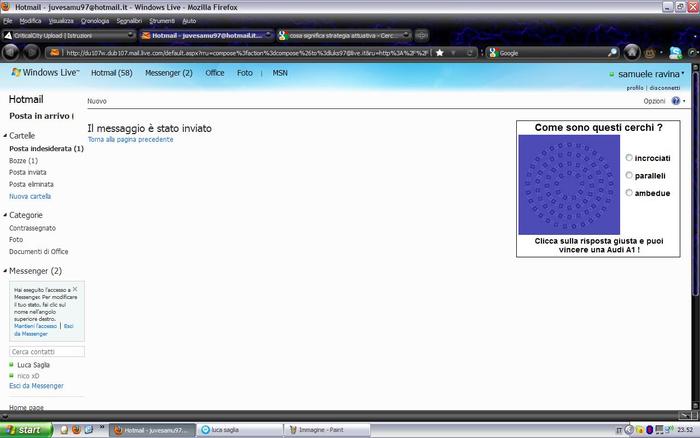Open the Posta inviata folder
The image size is (700, 438).
point(28,172)
